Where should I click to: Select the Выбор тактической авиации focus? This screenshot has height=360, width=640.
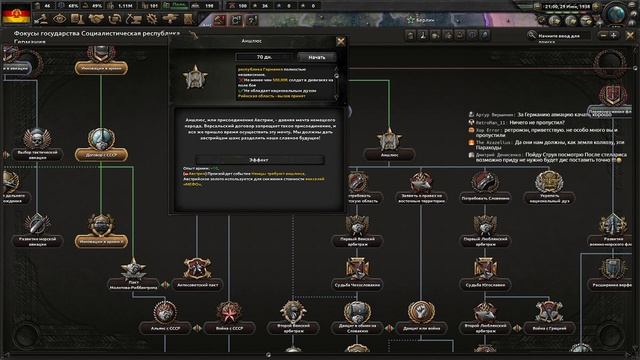click(x=37, y=144)
